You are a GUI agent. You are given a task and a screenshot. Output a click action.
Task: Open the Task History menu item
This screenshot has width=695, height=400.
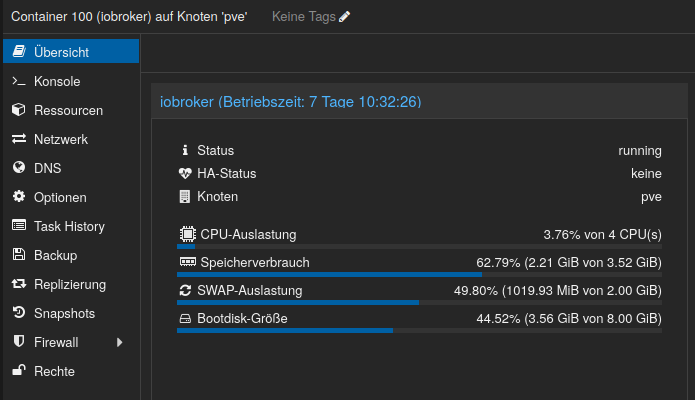69,226
